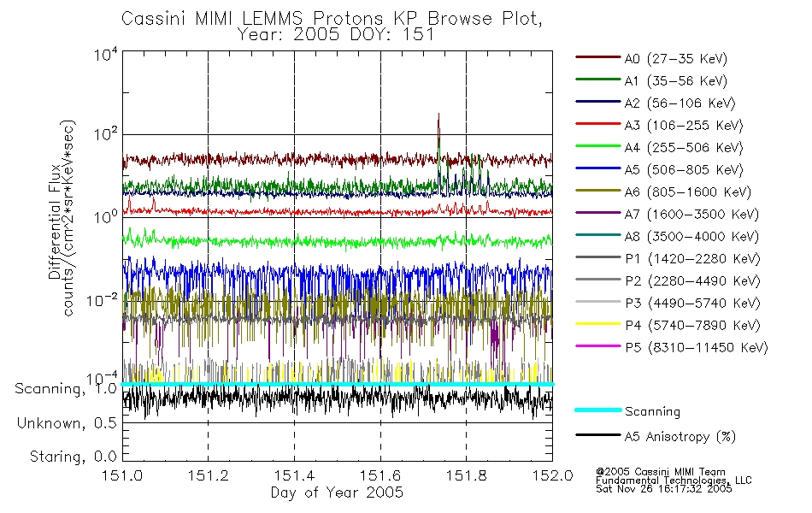Viewport: 812px width, 513px height.
Task: Click the A2 (56-106 KeV) legend label
Action: (x=680, y=103)
